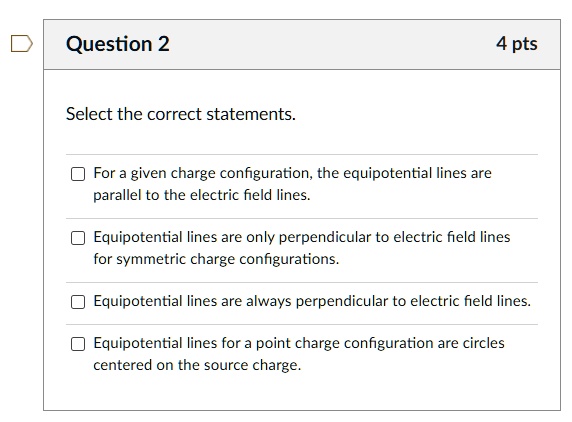
Task: Tick the 'only perpendicular for symmetric configurations' checkbox
Action: tap(78, 238)
